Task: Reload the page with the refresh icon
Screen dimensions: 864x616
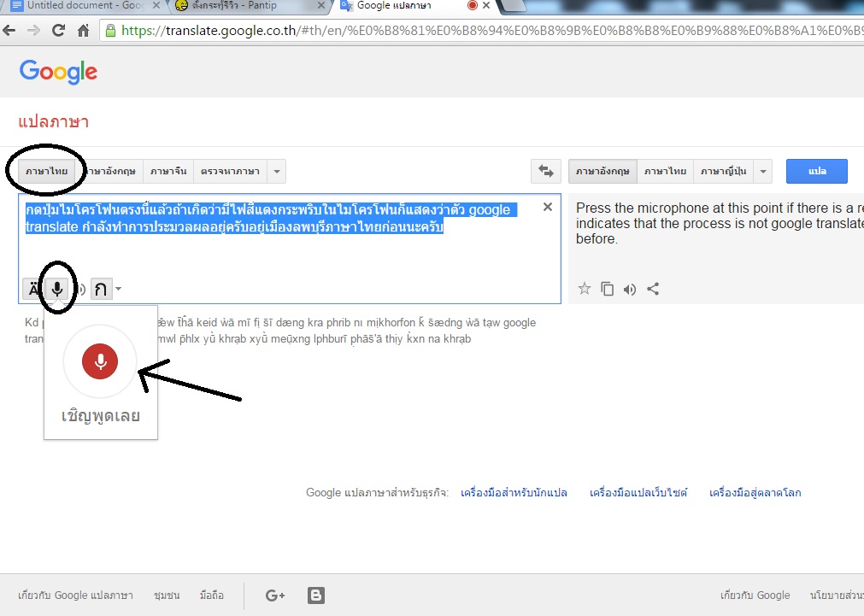Action: click(58, 30)
